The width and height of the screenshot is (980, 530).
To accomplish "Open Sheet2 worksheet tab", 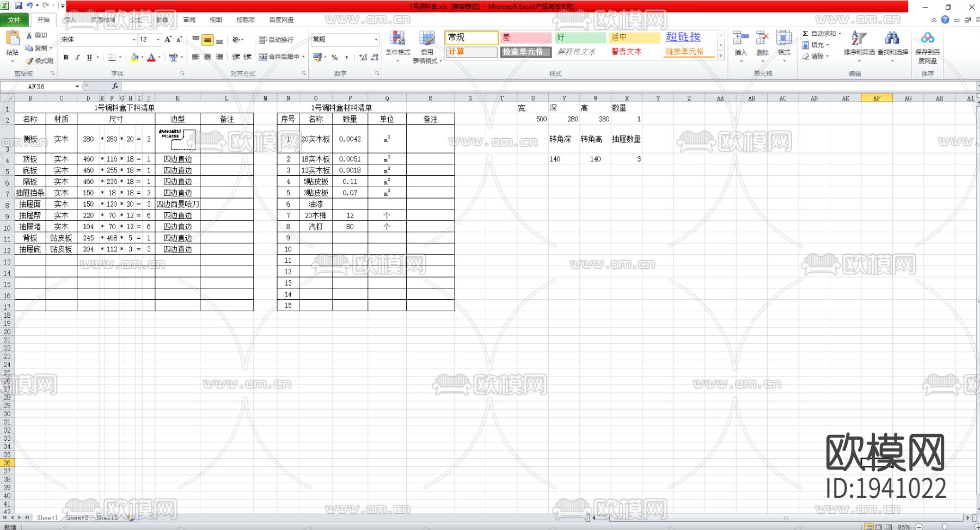I will point(77,518).
